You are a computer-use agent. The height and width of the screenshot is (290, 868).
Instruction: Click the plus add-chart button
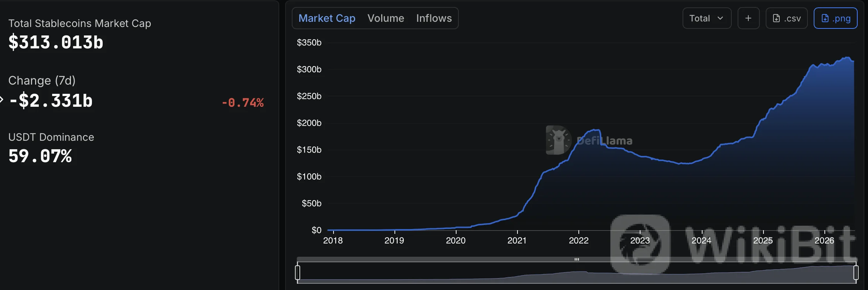point(748,18)
